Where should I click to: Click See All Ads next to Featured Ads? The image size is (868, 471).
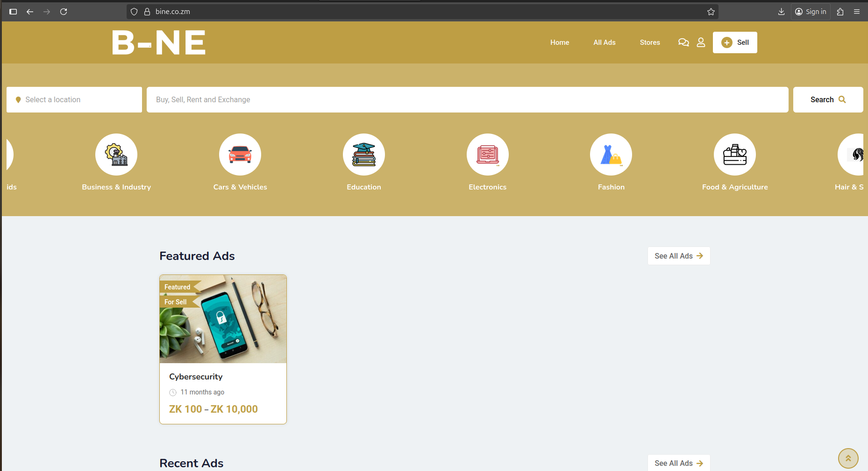coord(678,255)
